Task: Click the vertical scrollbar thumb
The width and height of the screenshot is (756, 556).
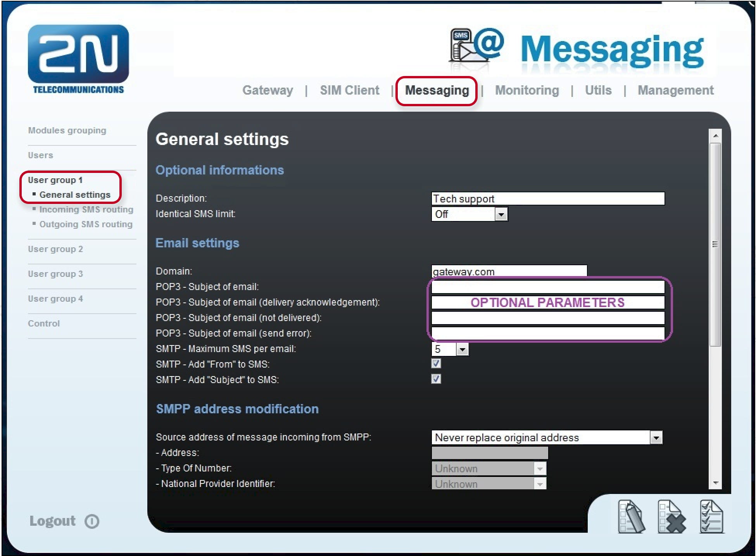Action: click(x=716, y=244)
